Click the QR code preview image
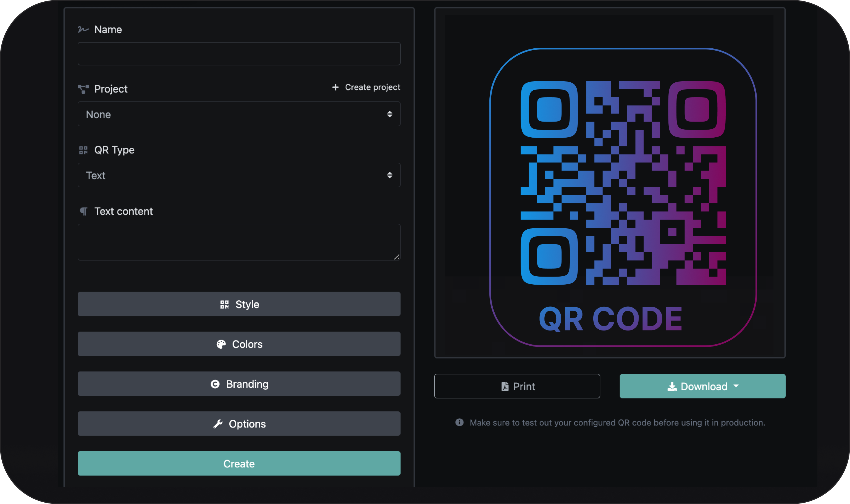Screen dimensions: 850x504 [x=623, y=197]
